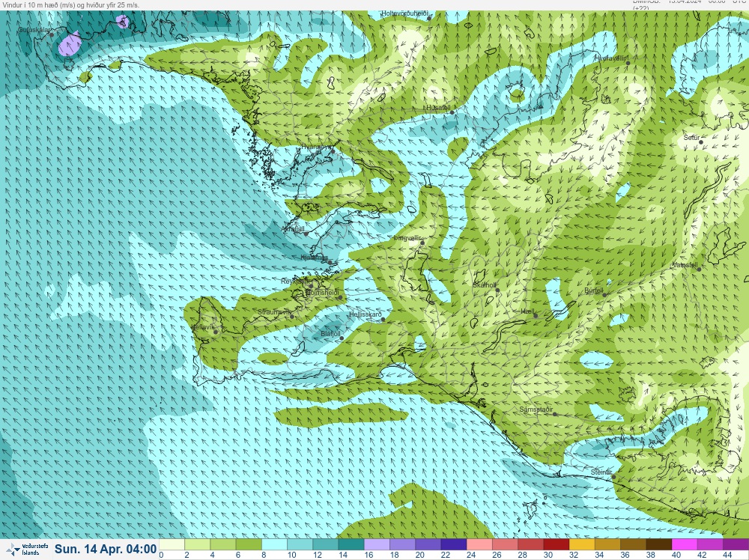Click the Bláfjöll station label

click(330, 334)
